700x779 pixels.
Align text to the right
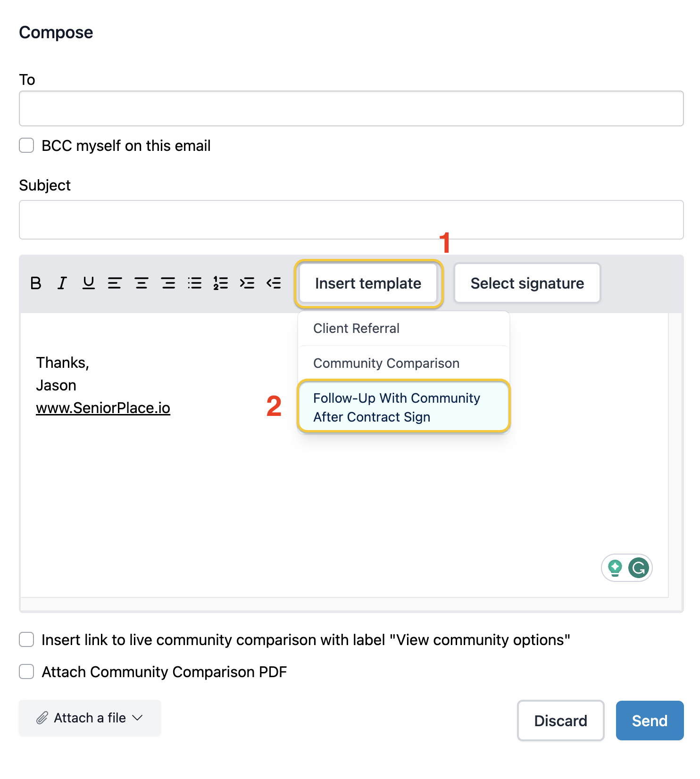click(168, 283)
